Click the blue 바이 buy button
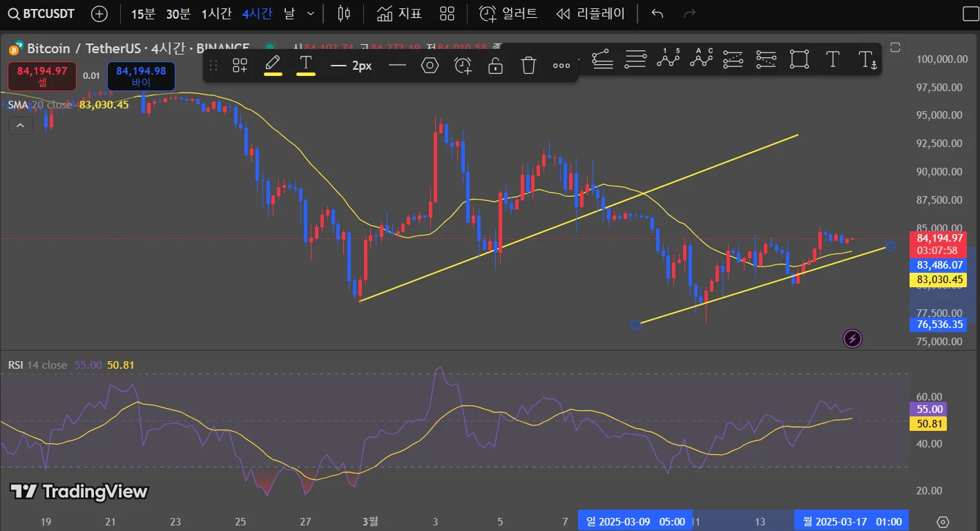The height and width of the screenshot is (531, 980). 141,76
